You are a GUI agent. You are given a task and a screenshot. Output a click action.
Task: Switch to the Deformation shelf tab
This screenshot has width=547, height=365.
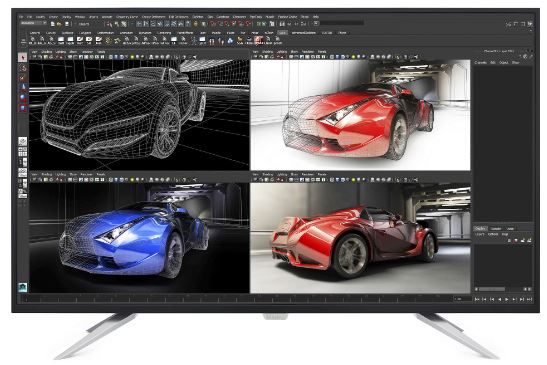105,33
